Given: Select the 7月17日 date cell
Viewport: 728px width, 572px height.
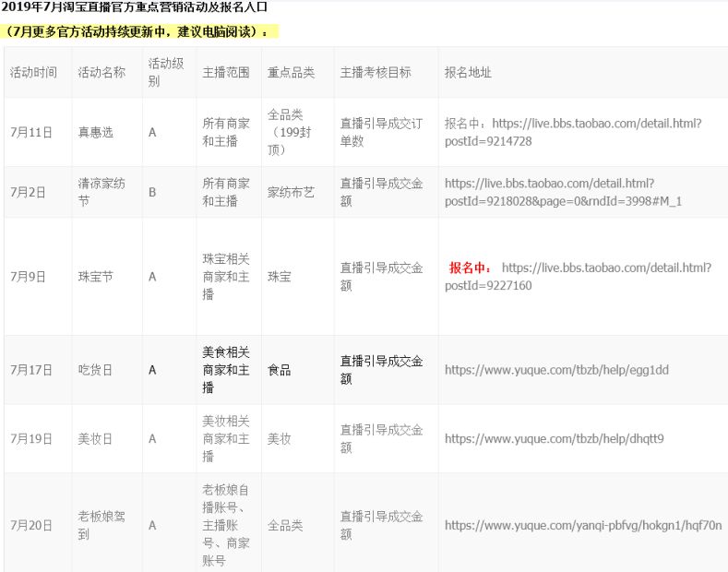Looking at the screenshot, I should pos(31,370).
